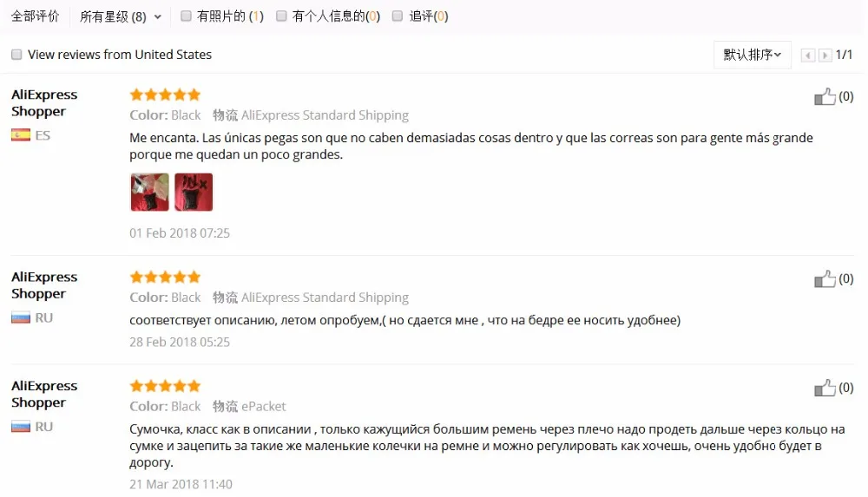Click AliExpress Shopper name on ePacket review
Screen dimensions: 868x497
coord(44,394)
